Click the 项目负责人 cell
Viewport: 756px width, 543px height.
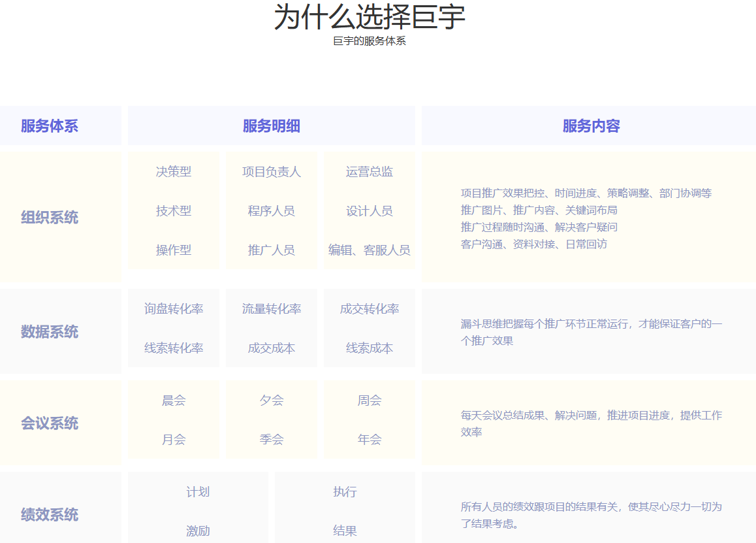tap(272, 171)
